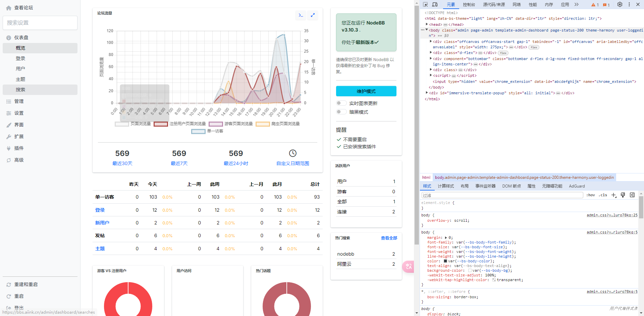Open the 事件监听器 pane tab

tap(485, 186)
